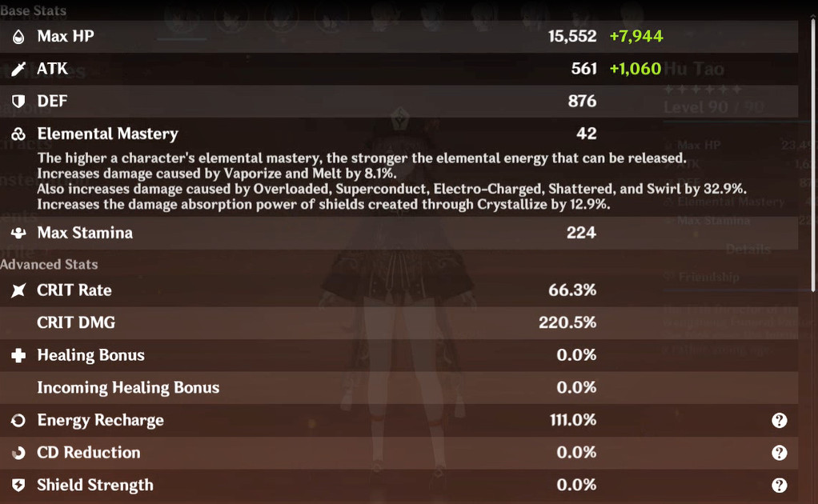This screenshot has width=818, height=504.
Task: Click the Max Stamina icon
Action: click(18, 233)
